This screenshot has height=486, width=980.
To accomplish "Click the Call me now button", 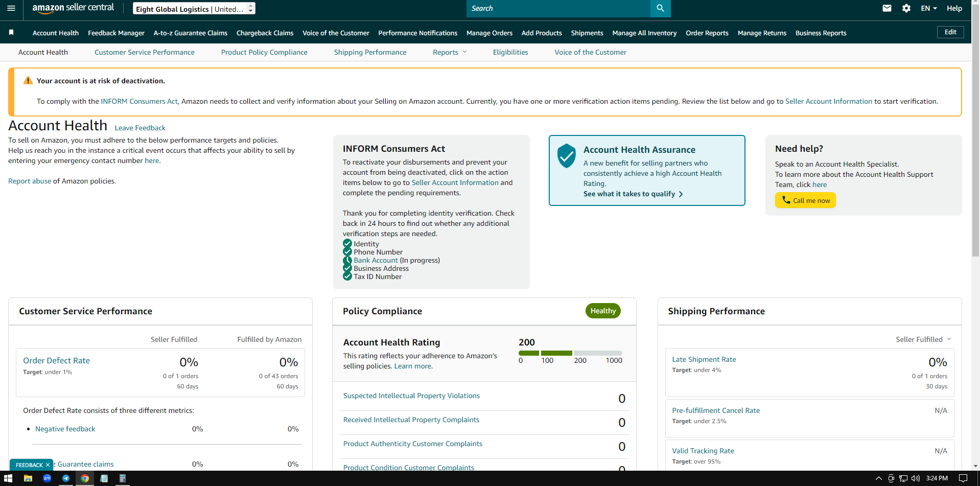I will pos(805,200).
